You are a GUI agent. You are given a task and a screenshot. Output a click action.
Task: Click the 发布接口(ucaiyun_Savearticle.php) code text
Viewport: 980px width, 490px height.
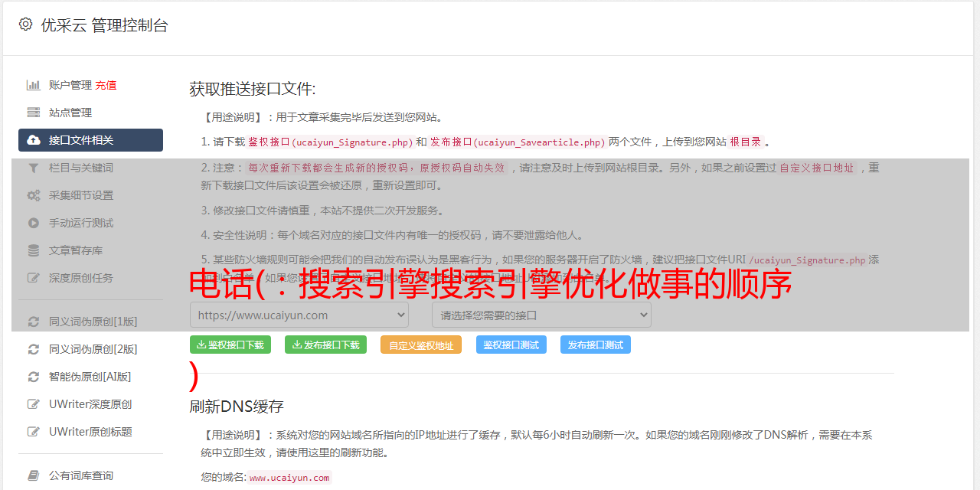pyautogui.click(x=518, y=142)
